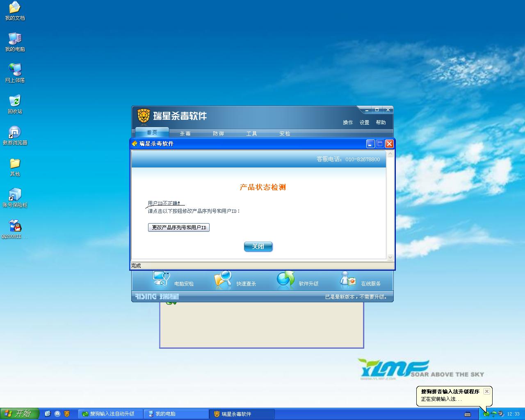The width and height of the screenshot is (525, 420).
Task: Select the 其他 folder on the desktop
Action: [x=15, y=167]
